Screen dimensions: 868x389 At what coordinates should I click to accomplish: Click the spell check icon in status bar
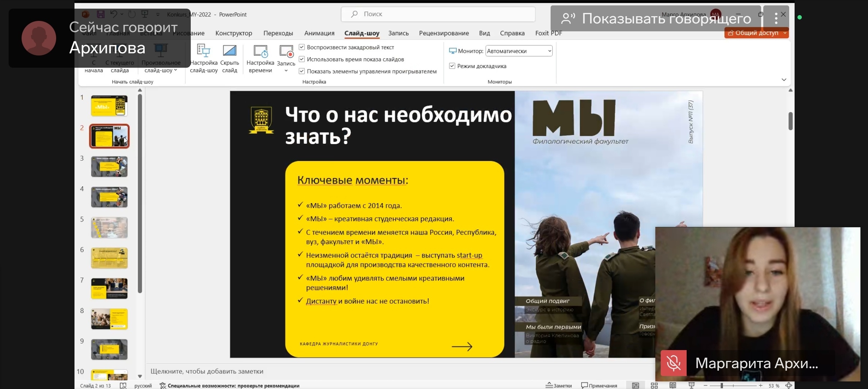click(x=123, y=385)
